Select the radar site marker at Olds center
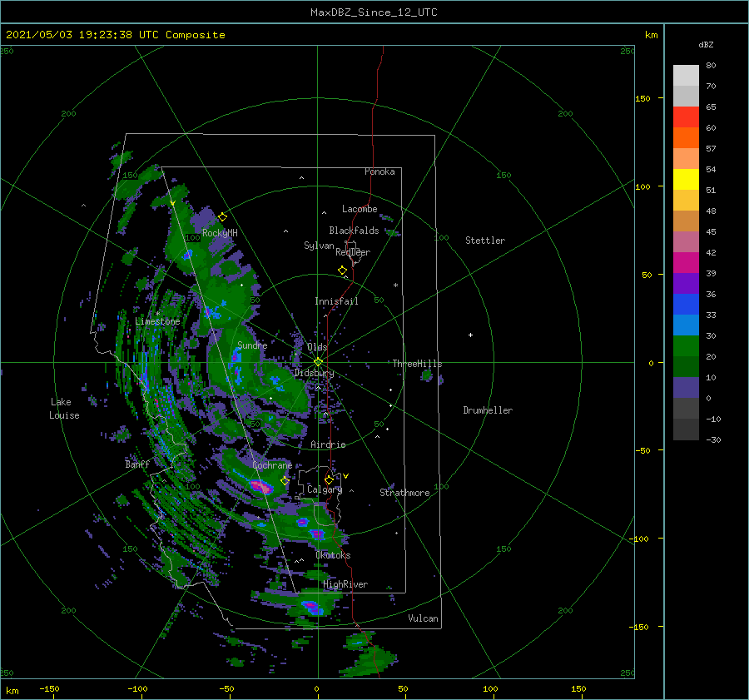Viewport: 749px width, 700px height. (x=318, y=362)
